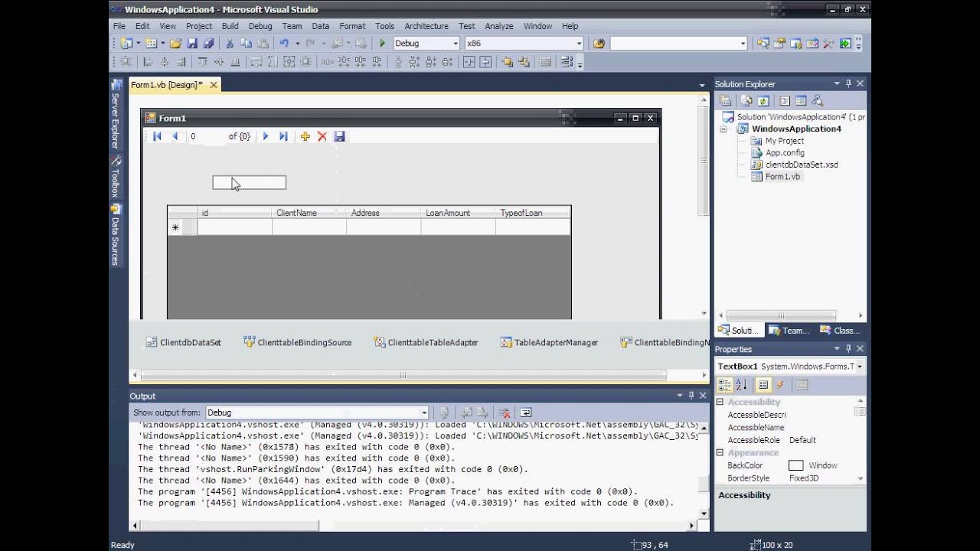Collapse WindowsApplication4 project node
This screenshot has width=980, height=551.
coord(724,129)
